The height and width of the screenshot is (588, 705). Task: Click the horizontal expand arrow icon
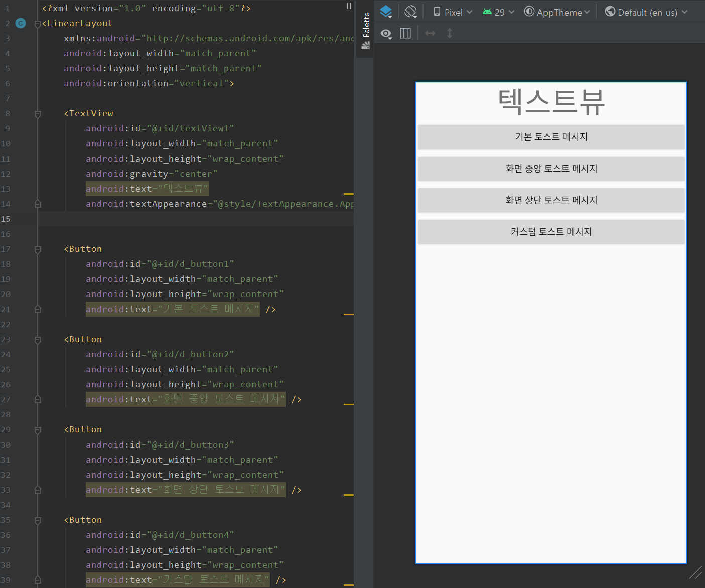click(430, 34)
